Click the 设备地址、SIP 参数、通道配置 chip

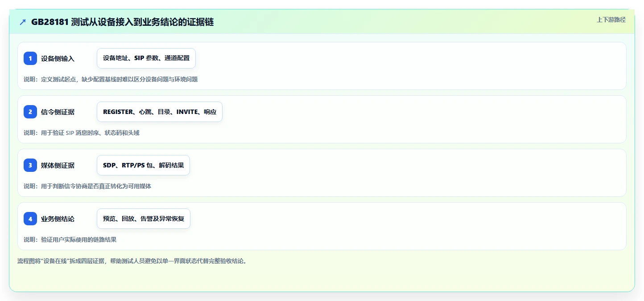[x=146, y=58]
